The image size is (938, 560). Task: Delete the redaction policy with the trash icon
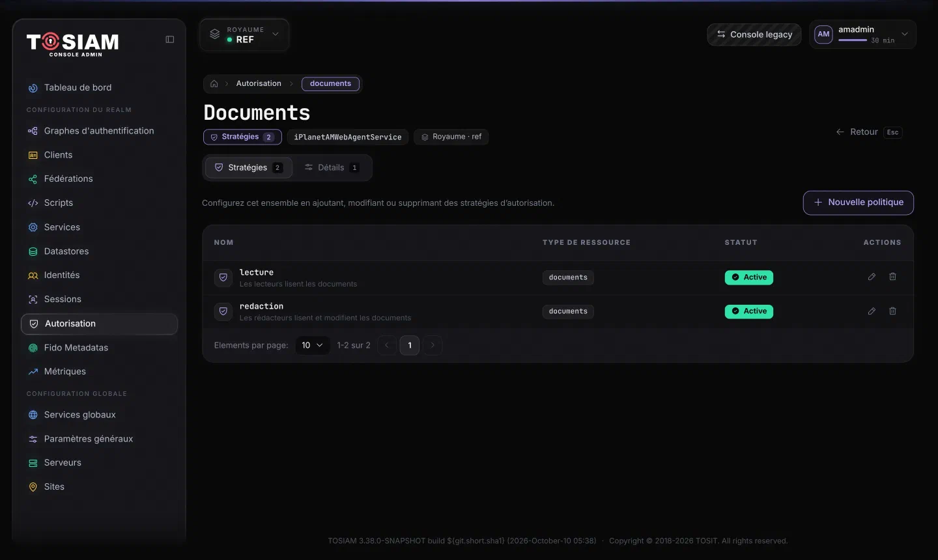(893, 311)
